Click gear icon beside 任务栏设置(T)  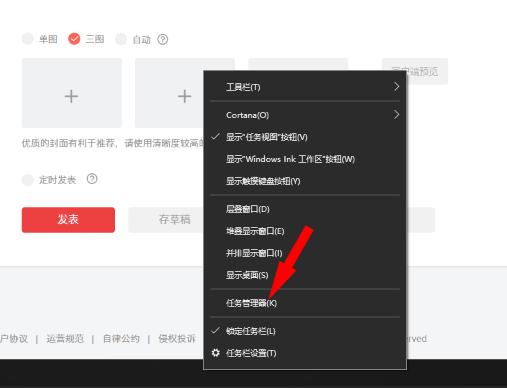(216, 353)
